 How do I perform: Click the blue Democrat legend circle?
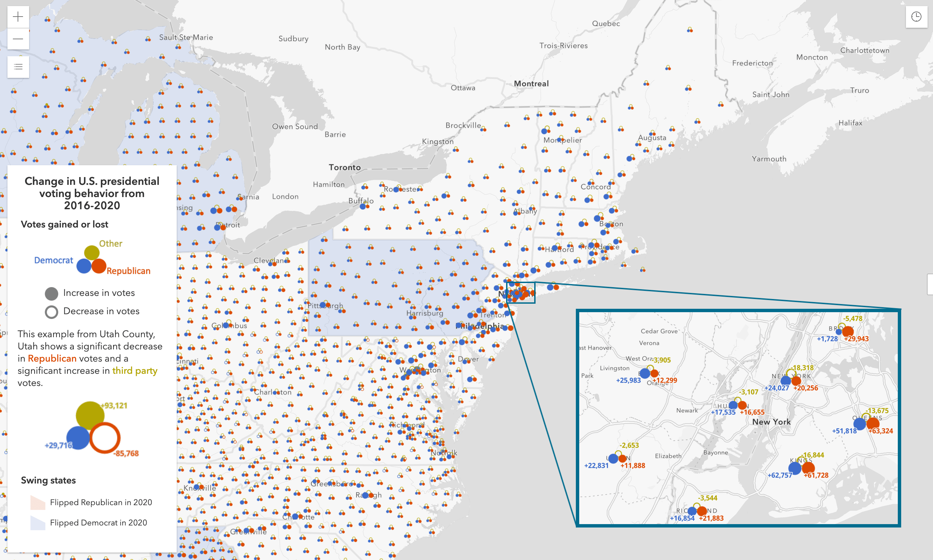[x=84, y=266]
